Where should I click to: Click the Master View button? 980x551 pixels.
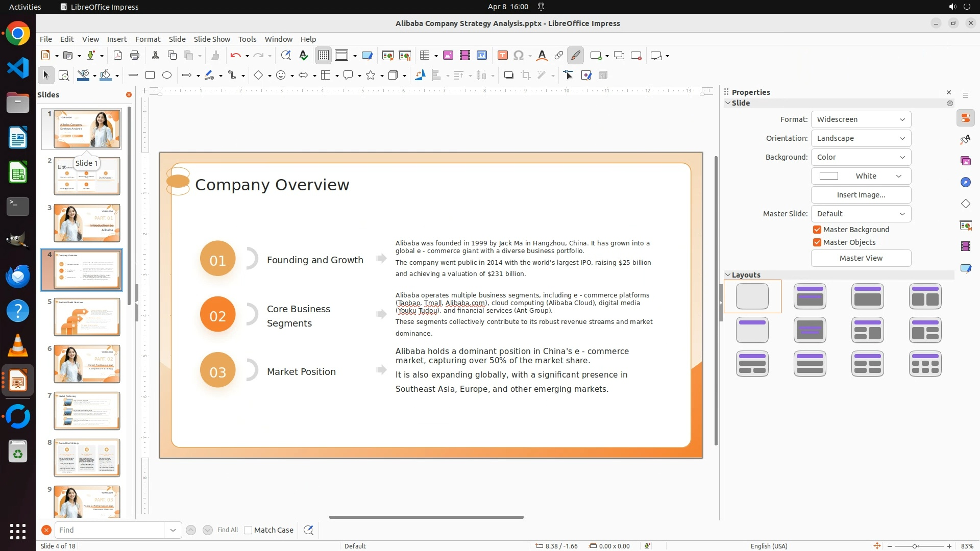[861, 258]
